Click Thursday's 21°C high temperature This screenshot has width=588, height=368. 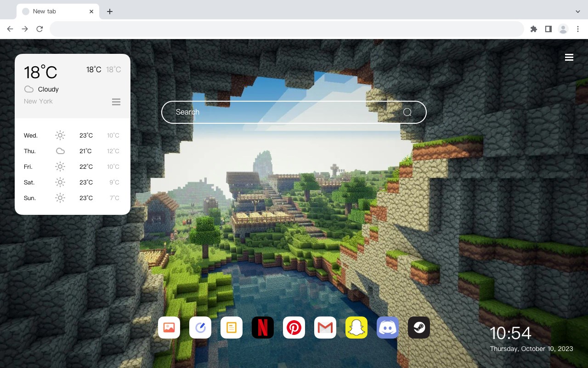[x=85, y=151]
